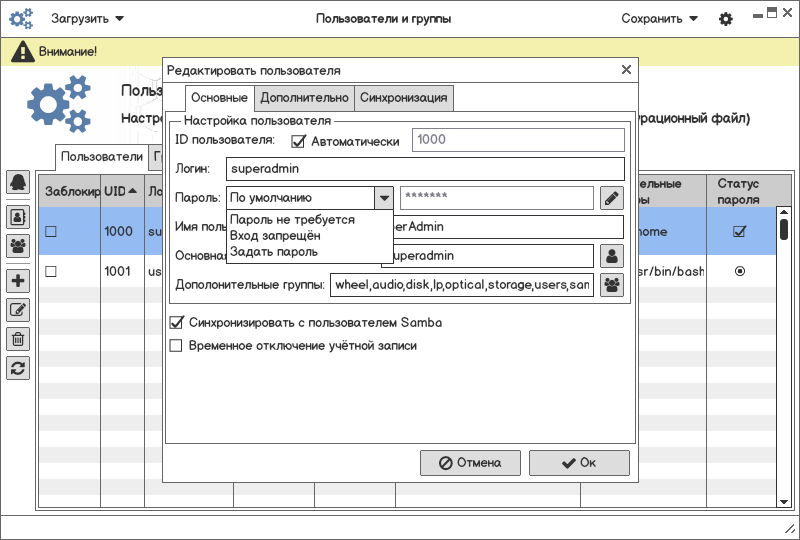Click the pencil icon beside password field
The width and height of the screenshot is (800, 540).
(x=612, y=198)
